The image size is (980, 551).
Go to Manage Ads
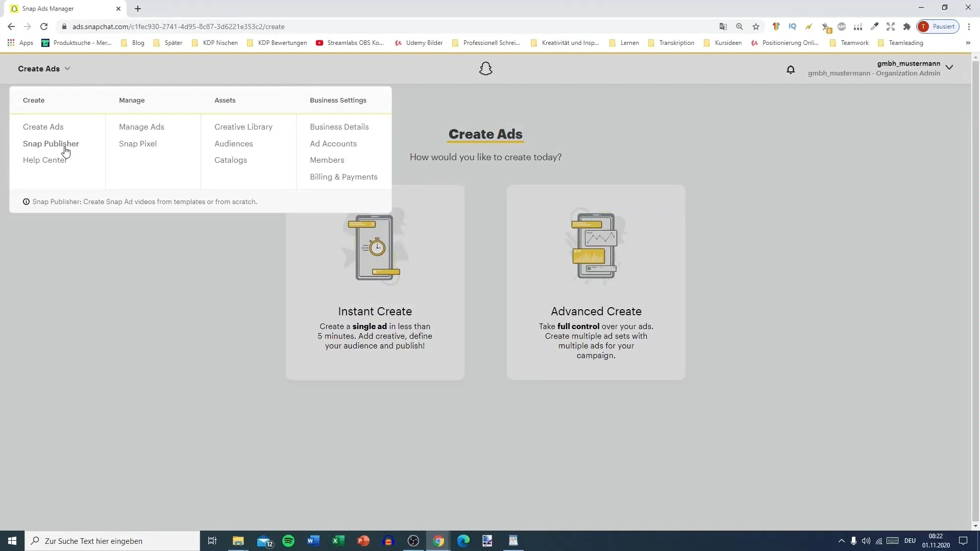(x=141, y=127)
